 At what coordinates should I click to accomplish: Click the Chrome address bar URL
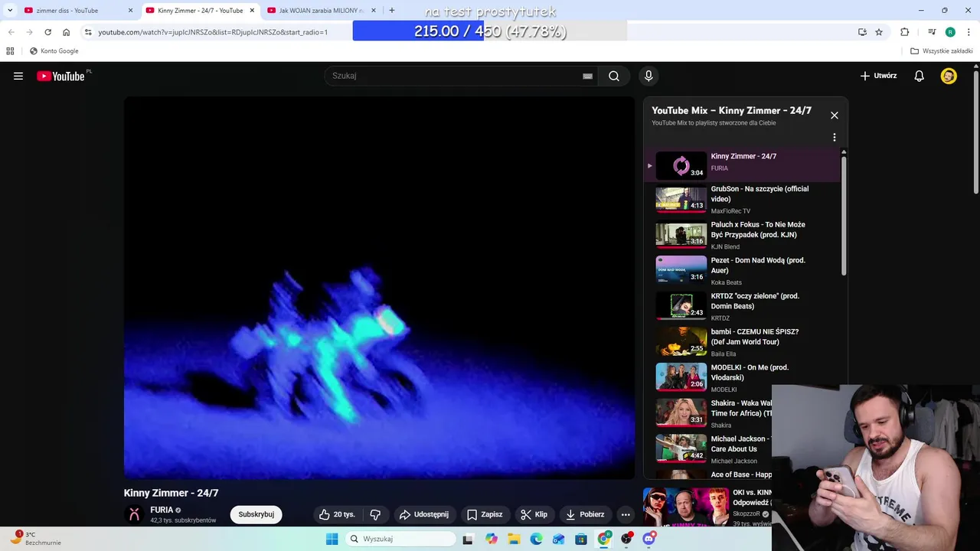tap(213, 32)
